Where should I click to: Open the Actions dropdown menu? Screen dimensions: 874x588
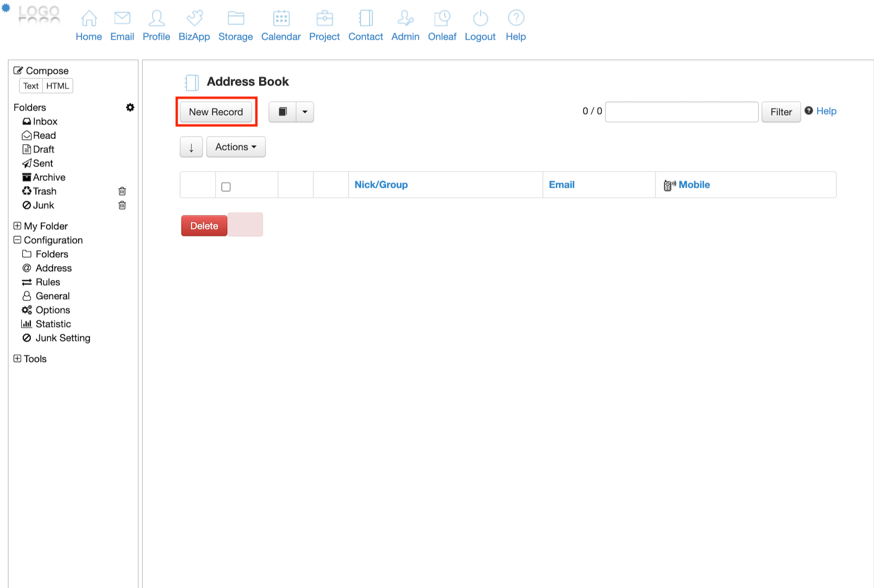click(236, 147)
